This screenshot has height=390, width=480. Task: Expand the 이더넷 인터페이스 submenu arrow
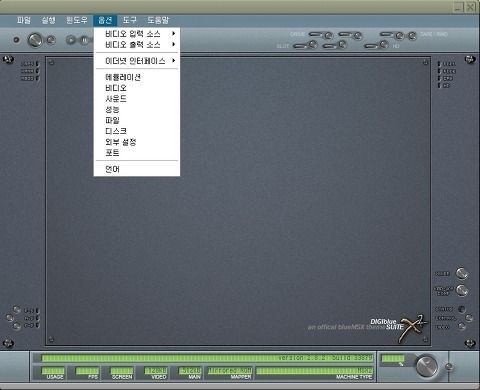pos(174,60)
